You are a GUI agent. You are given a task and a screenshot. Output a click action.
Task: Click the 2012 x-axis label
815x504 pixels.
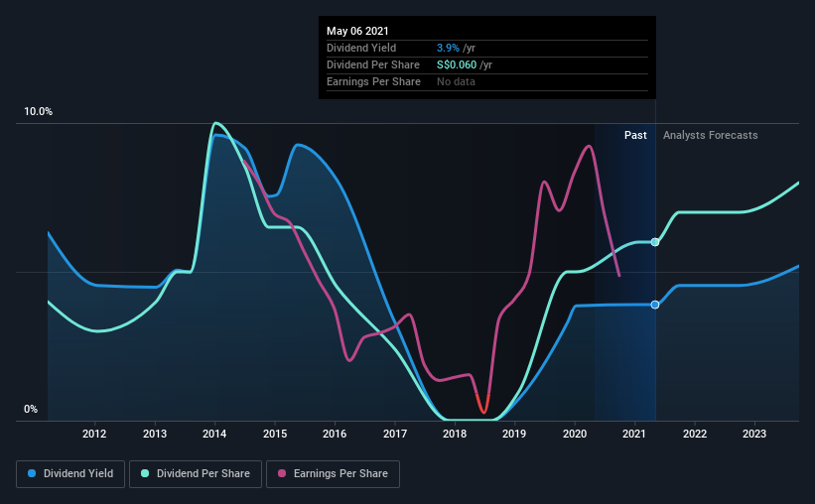point(94,434)
